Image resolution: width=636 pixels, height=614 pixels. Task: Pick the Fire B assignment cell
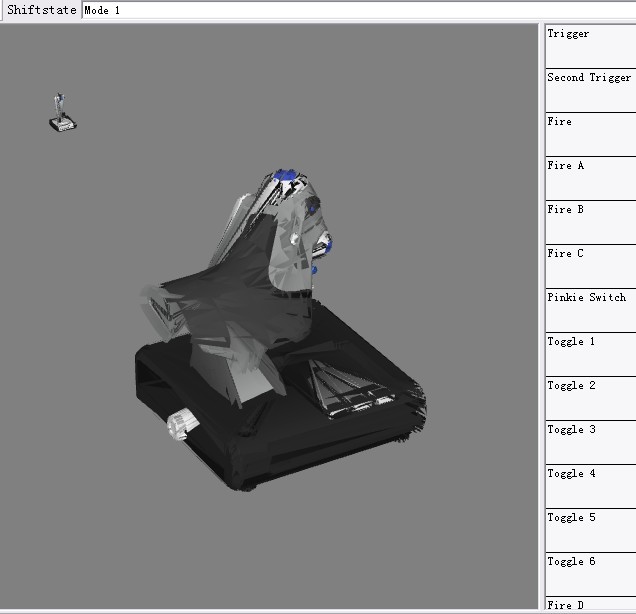click(590, 222)
